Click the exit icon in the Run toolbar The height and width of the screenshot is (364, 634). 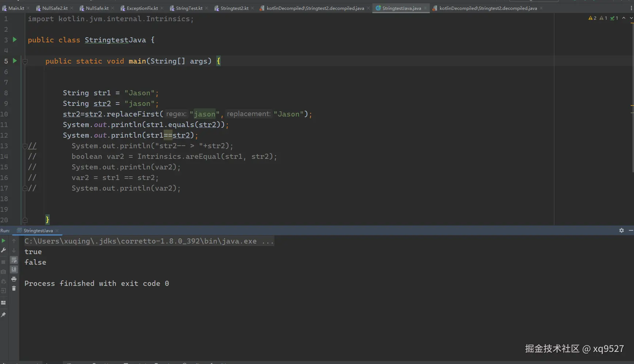pos(3,291)
